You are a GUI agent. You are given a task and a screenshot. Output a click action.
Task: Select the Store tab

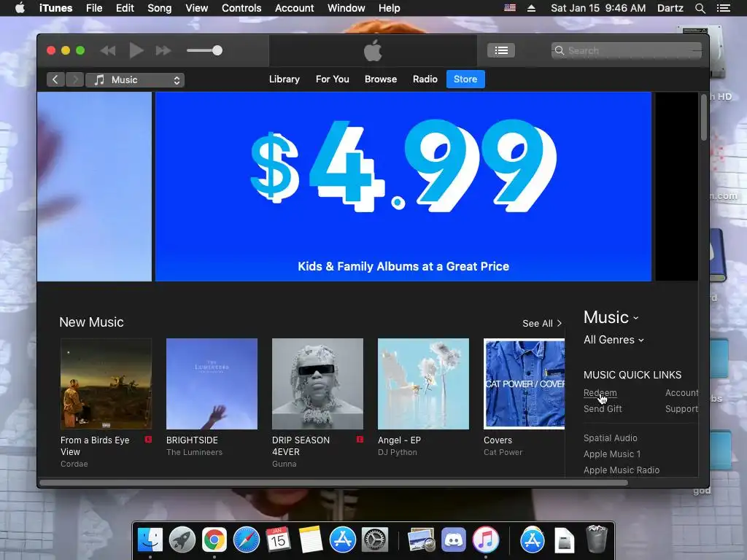(x=465, y=79)
